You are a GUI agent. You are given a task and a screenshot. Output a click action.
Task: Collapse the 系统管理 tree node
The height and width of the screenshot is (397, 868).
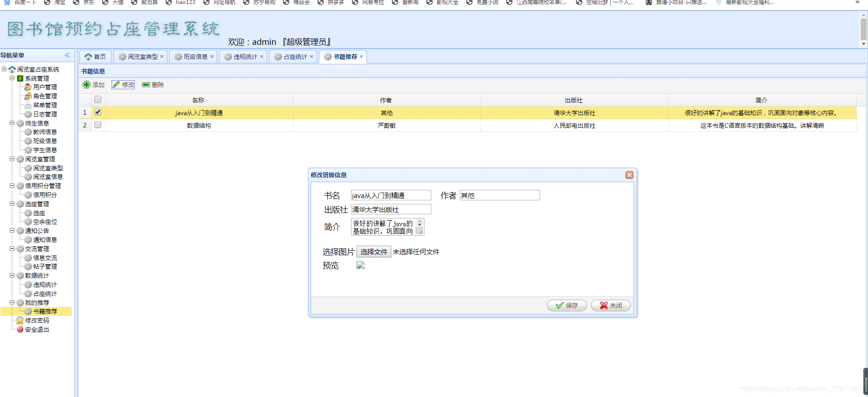(x=12, y=78)
